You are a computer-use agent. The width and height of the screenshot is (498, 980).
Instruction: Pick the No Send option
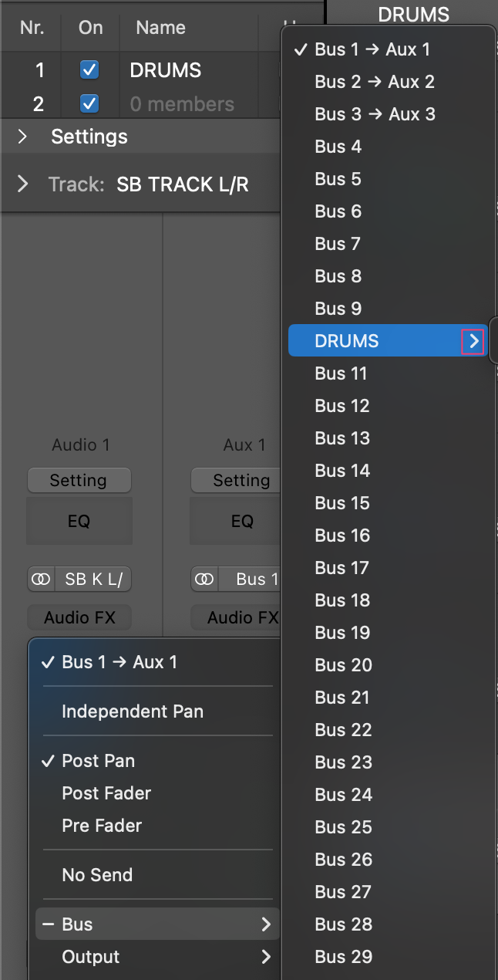tap(97, 875)
